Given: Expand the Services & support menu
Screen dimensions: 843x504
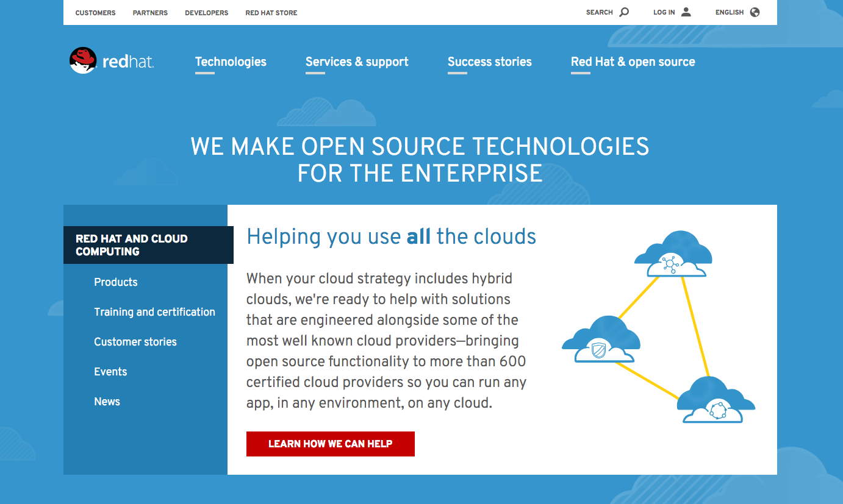Looking at the screenshot, I should [357, 62].
